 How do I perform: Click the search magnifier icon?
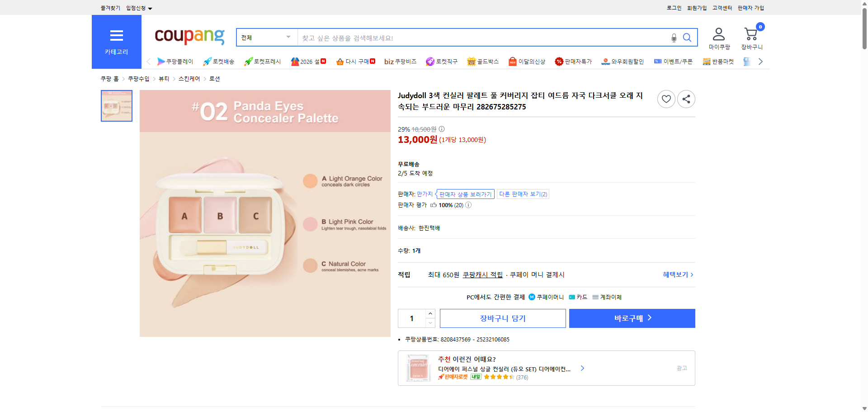[x=687, y=38]
